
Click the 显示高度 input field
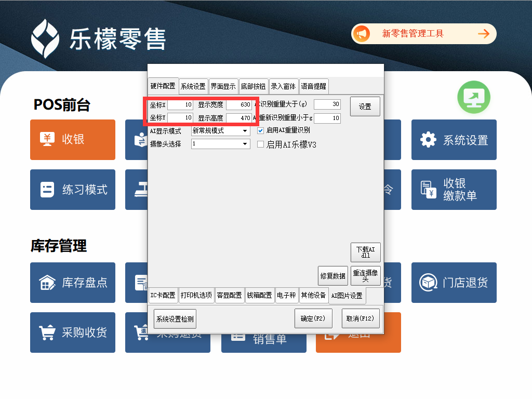(x=239, y=118)
